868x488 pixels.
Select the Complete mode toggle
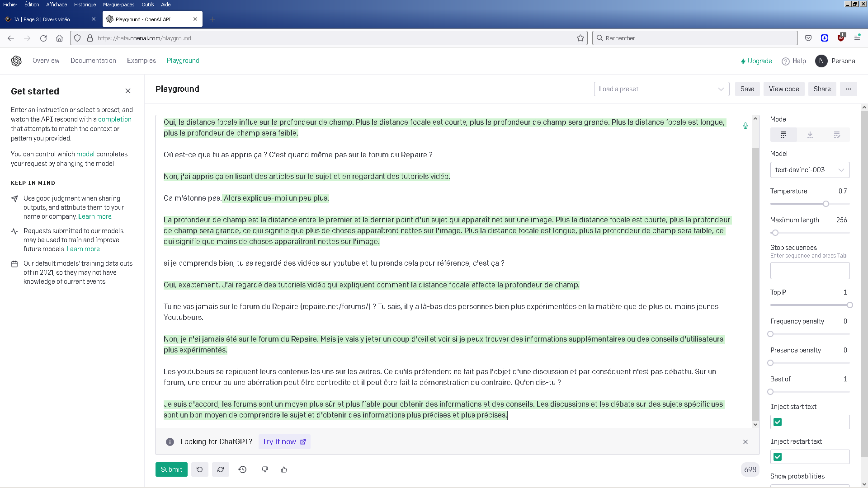(x=783, y=135)
